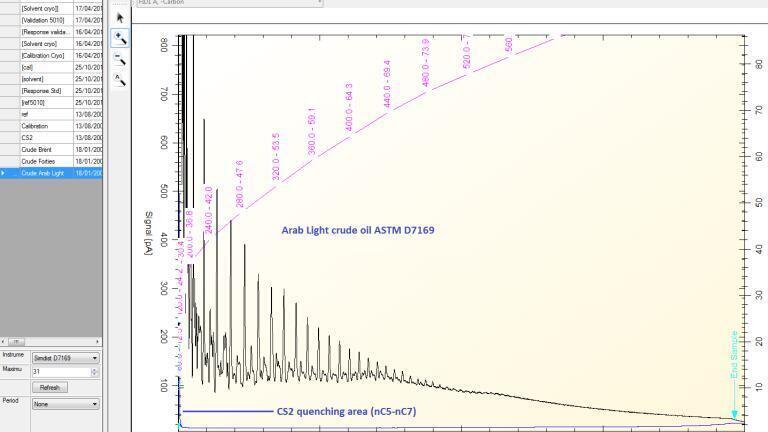Click the 480.0 - 73.9 boiling point label
The width and height of the screenshot is (768, 432).
[425, 63]
